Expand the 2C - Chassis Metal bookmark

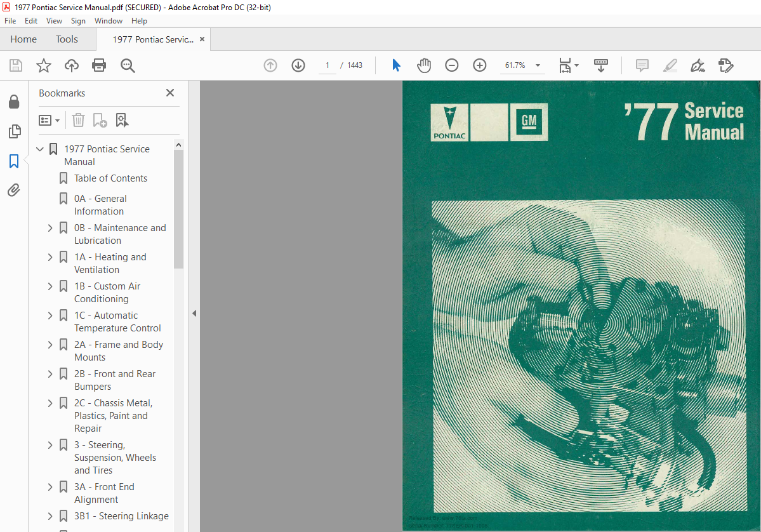click(50, 403)
